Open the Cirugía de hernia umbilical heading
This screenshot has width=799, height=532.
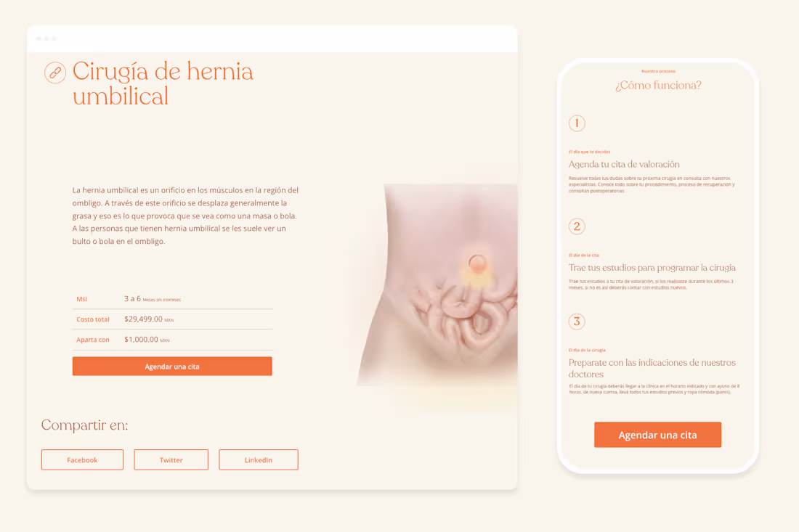coord(163,83)
